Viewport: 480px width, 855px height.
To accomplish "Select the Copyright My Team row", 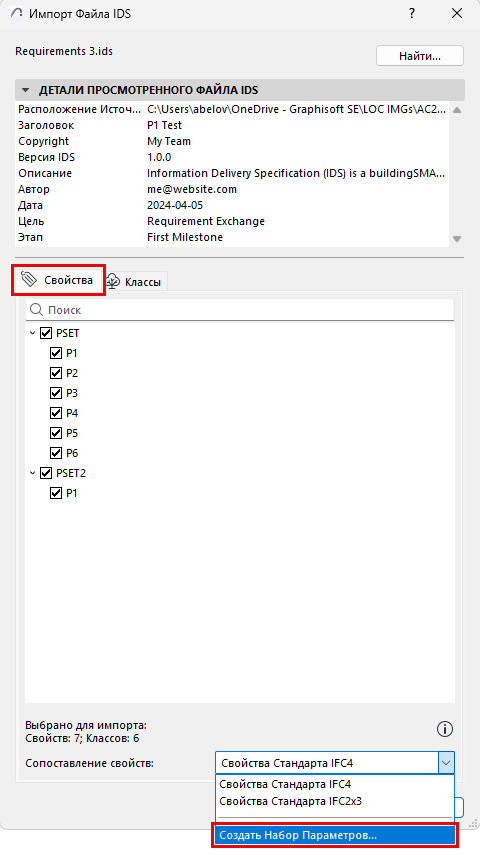I will pyautogui.click(x=232, y=141).
